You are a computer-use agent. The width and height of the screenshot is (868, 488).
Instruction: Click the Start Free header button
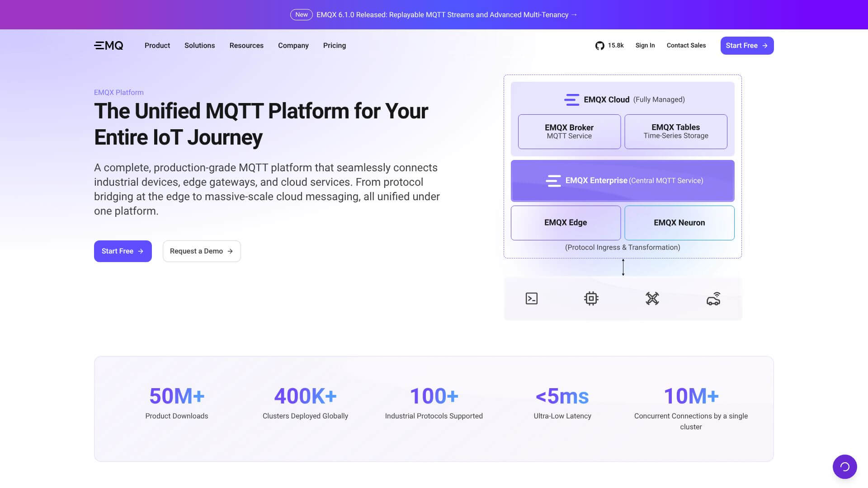[x=747, y=45]
